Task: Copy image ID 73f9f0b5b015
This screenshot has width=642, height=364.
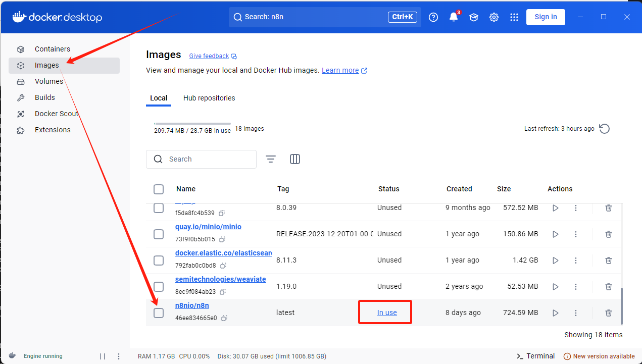Action: pos(222,239)
